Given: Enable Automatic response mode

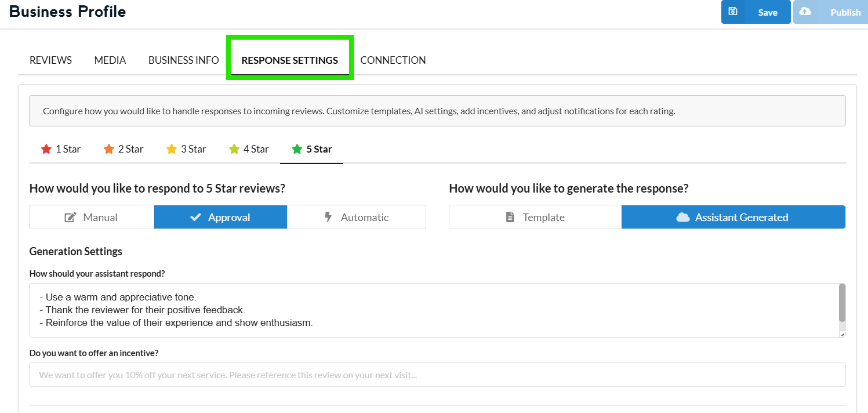Looking at the screenshot, I should point(356,218).
